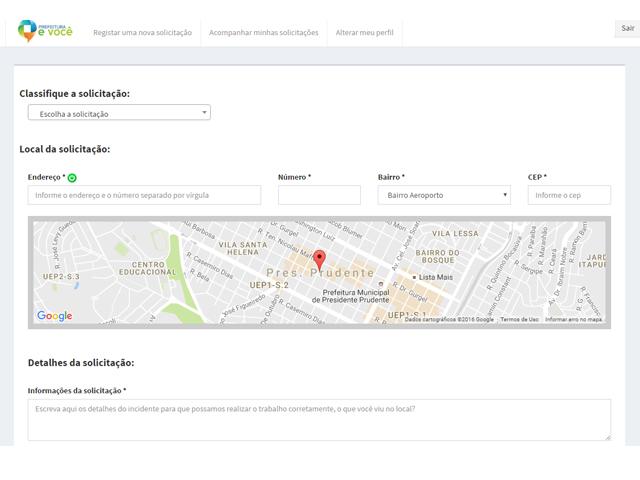Screen dimensions: 640x480
Task: Click Prefeitura Municipal de Presidente Prudente label
Action: pos(351,296)
